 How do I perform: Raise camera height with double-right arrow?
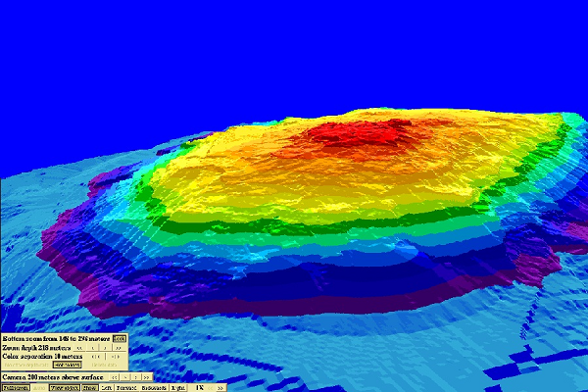(x=147, y=377)
